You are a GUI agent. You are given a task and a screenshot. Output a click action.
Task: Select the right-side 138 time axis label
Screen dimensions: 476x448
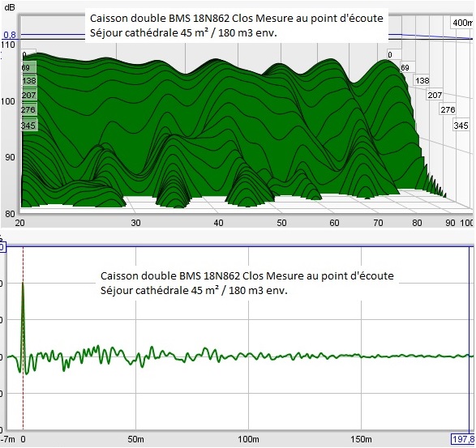point(422,81)
